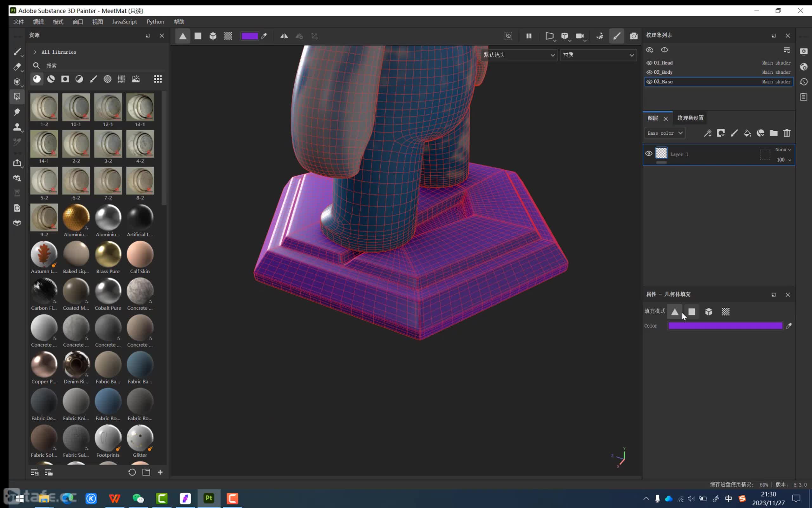Toggle visibility of 01_Head texture set
The image size is (812, 508).
649,63
